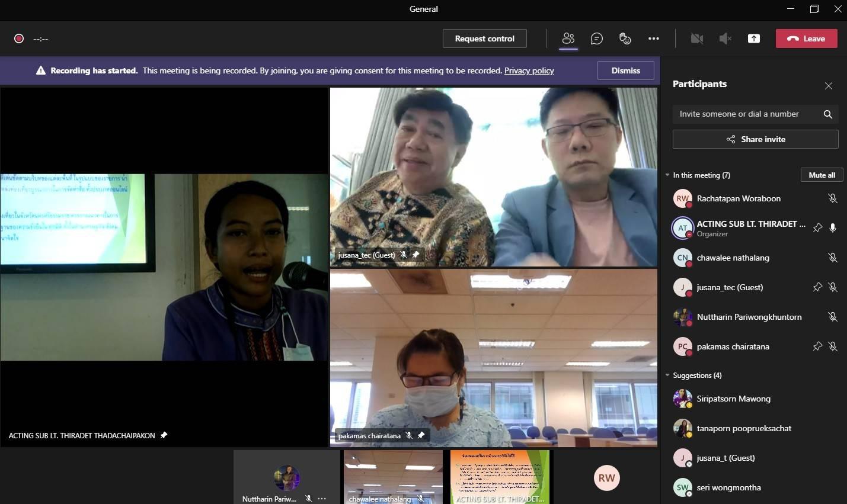Screen dimensions: 847x504
Task: Click the AT organizer avatar
Action: pyautogui.click(x=683, y=228)
